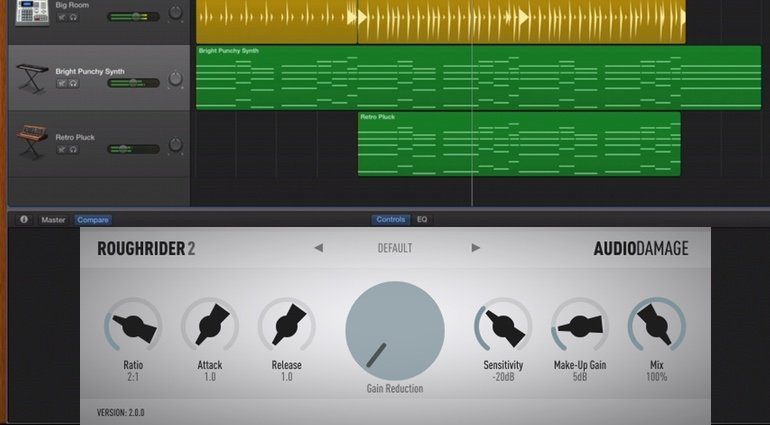The height and width of the screenshot is (425, 770).
Task: Click the Bright Punchy Synth volume slider
Action: point(132,84)
